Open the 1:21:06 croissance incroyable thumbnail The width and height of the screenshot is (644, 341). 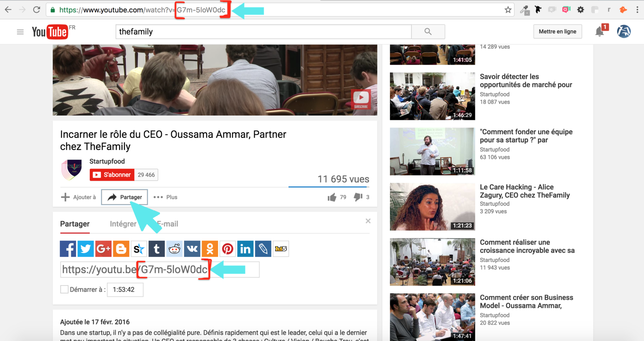(x=432, y=262)
